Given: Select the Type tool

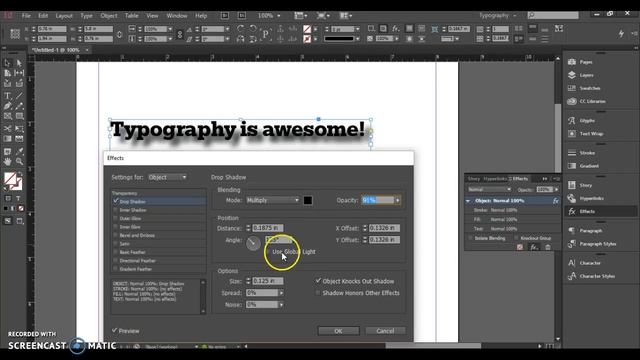Looking at the screenshot, I should coord(7,96).
